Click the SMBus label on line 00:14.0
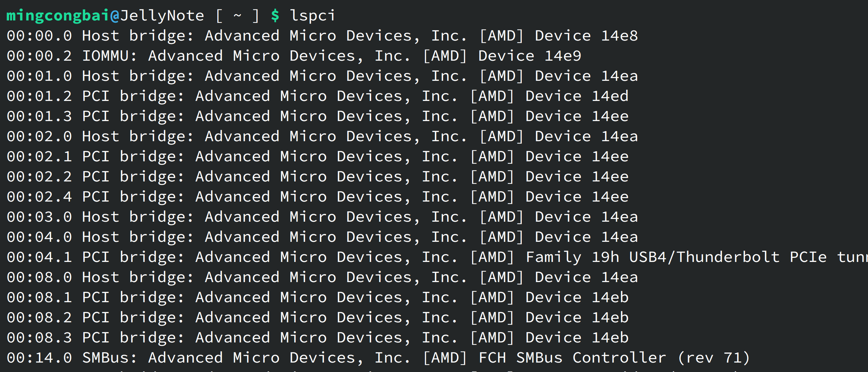 click(105, 358)
